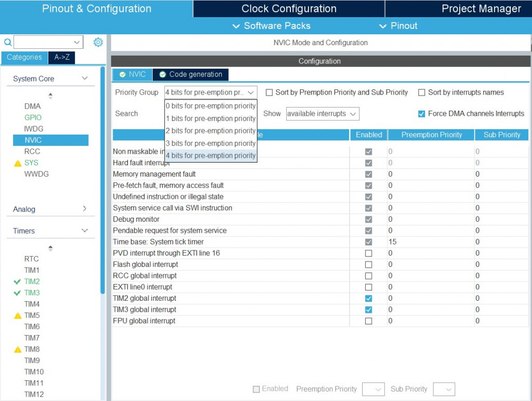Click the TIM2 green checkmark icon

tap(17, 282)
